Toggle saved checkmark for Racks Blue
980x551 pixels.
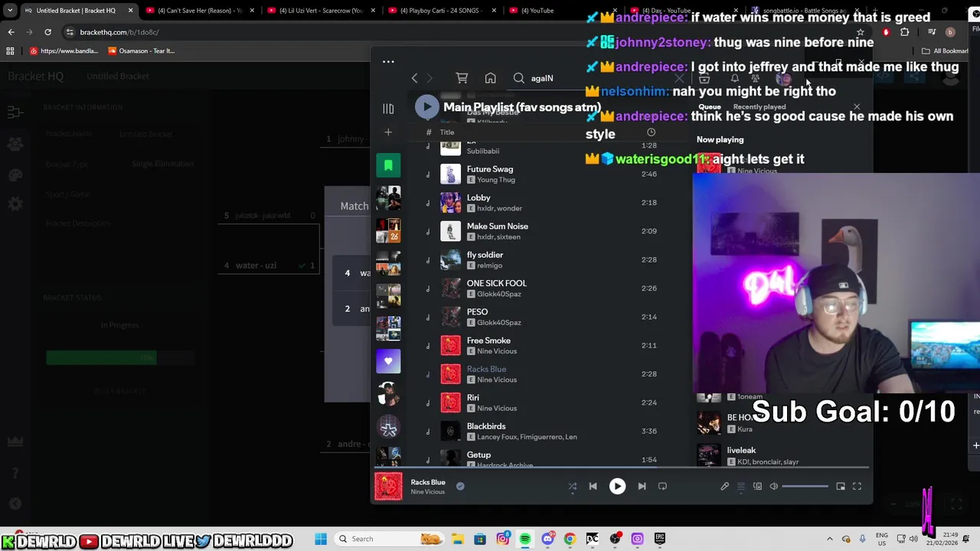460,486
